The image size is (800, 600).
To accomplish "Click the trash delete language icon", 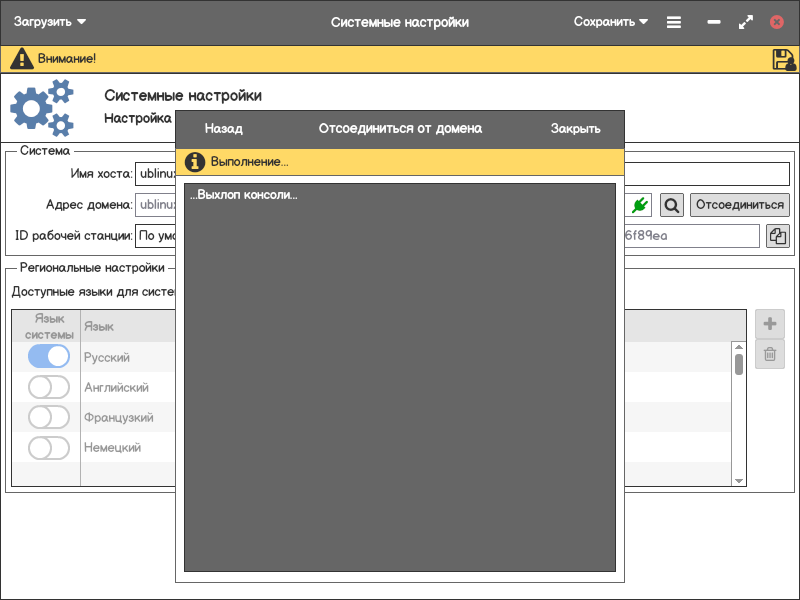I will [x=770, y=353].
